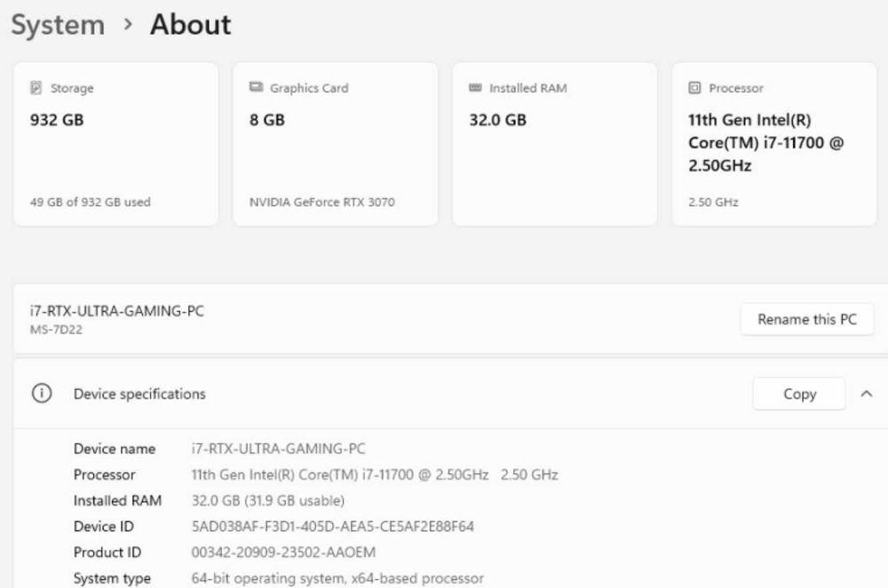The height and width of the screenshot is (588, 888).
Task: Click the Installed RAM icon
Action: point(475,87)
